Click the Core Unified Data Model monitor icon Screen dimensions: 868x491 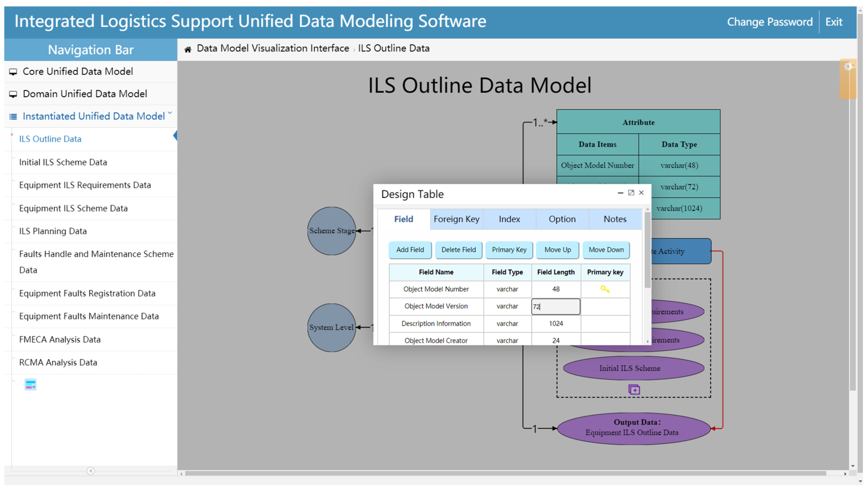pos(13,72)
